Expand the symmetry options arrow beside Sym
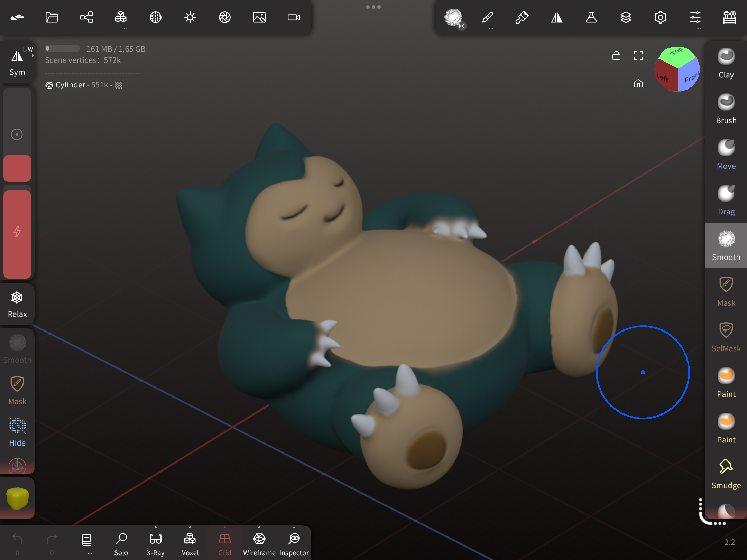Viewport: 747px width, 560px height. (33, 56)
